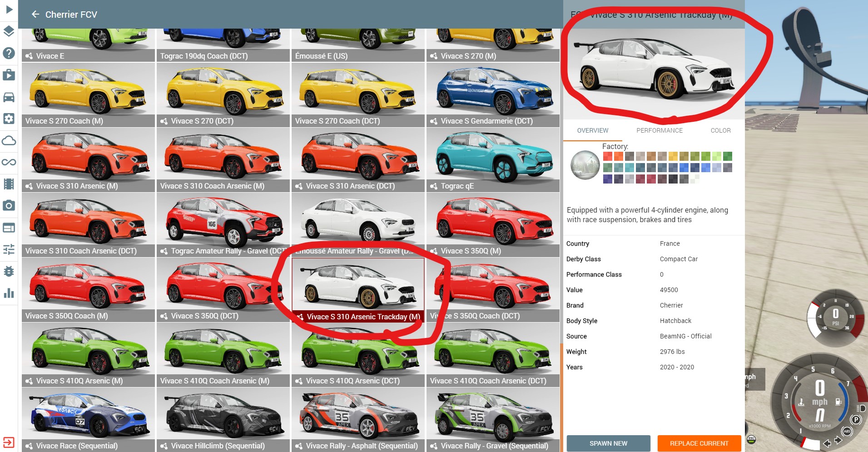Click the parking brake P indicator on HUD

click(x=856, y=419)
